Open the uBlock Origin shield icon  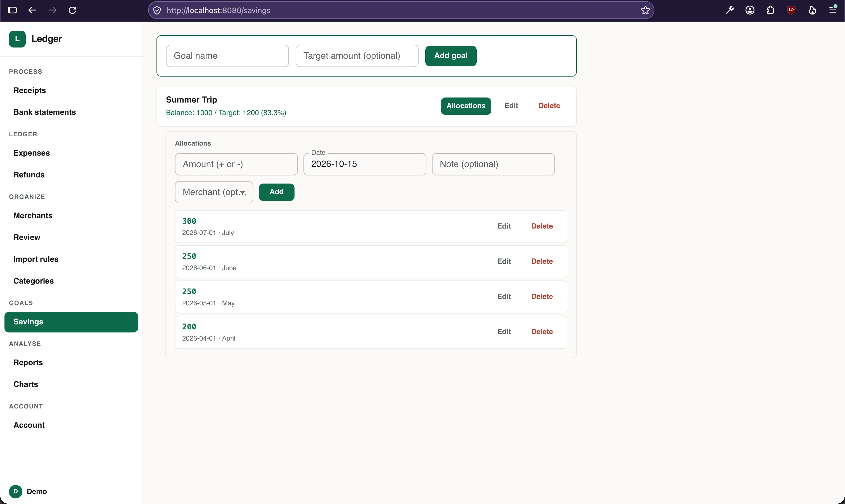tap(791, 10)
